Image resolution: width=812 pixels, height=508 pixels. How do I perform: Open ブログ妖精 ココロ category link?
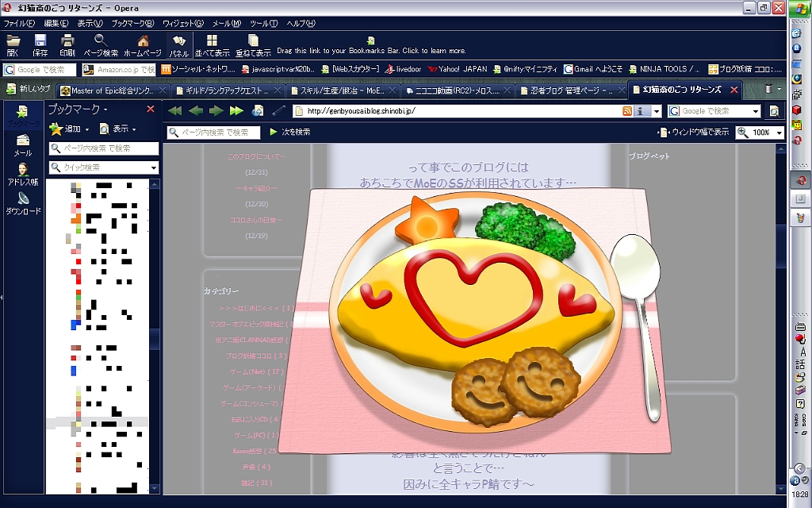(256, 356)
